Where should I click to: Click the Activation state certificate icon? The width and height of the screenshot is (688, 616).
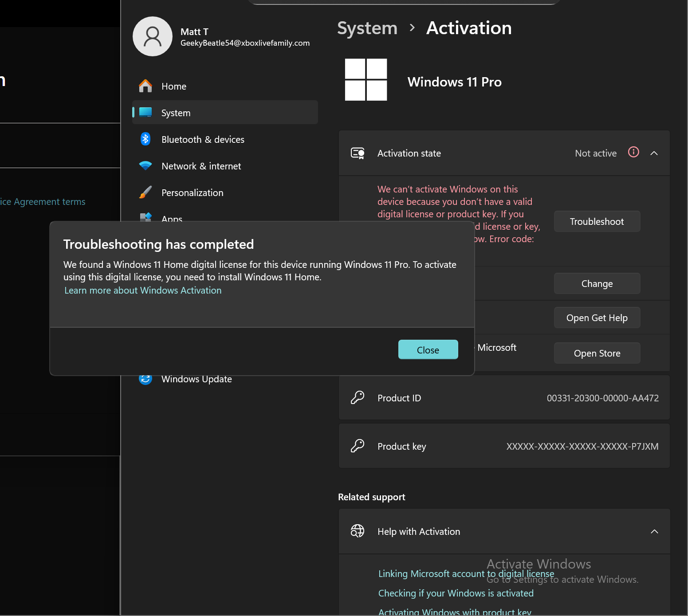[358, 153]
